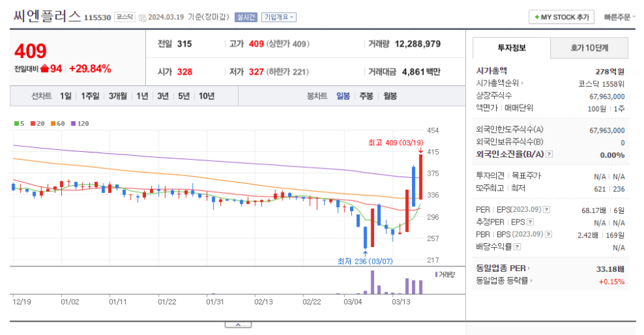The image size is (644, 335).
Task: Click the +29.84% change value
Action: coord(90,69)
